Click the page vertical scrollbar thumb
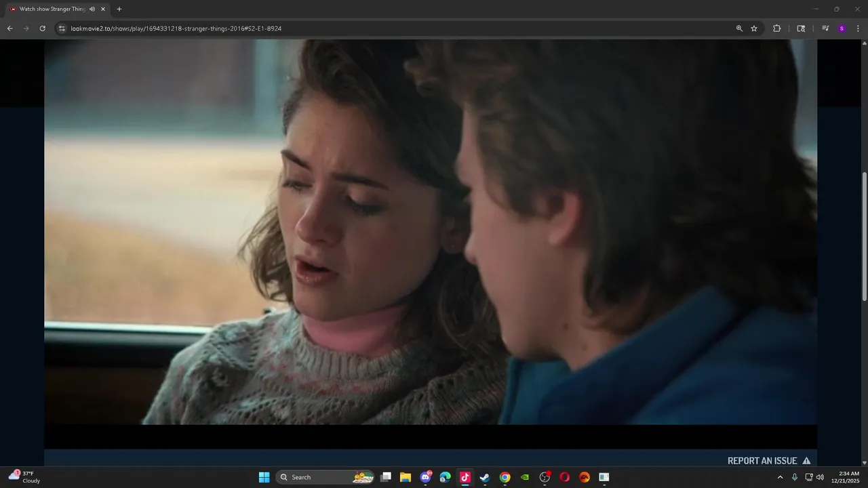Viewport: 868px width, 488px height. pyautogui.click(x=864, y=237)
